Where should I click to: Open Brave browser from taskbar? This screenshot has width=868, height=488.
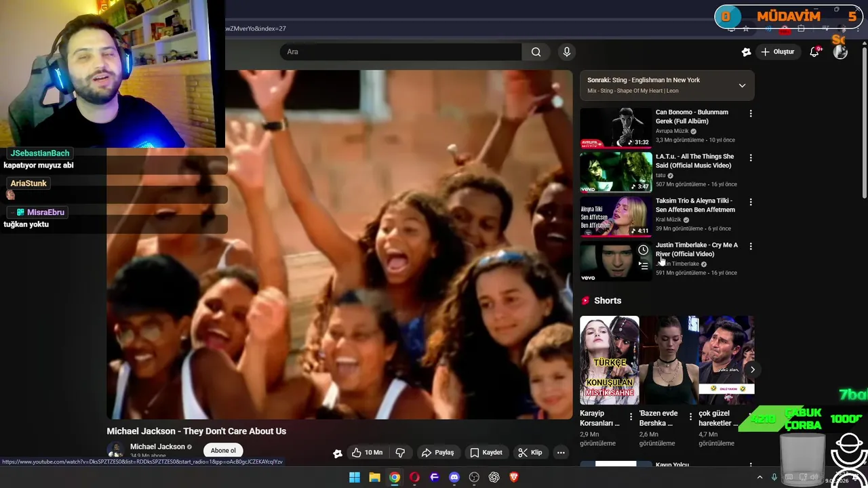pos(514,477)
